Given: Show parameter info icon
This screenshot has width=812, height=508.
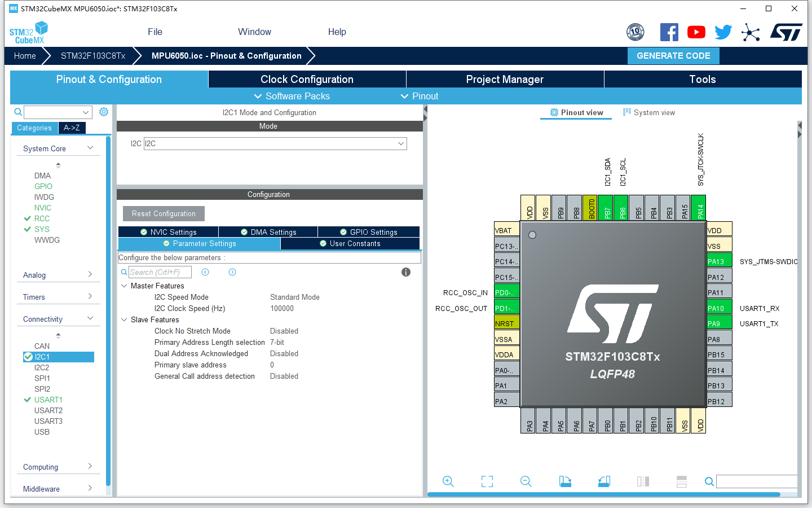Looking at the screenshot, I should [x=406, y=272].
